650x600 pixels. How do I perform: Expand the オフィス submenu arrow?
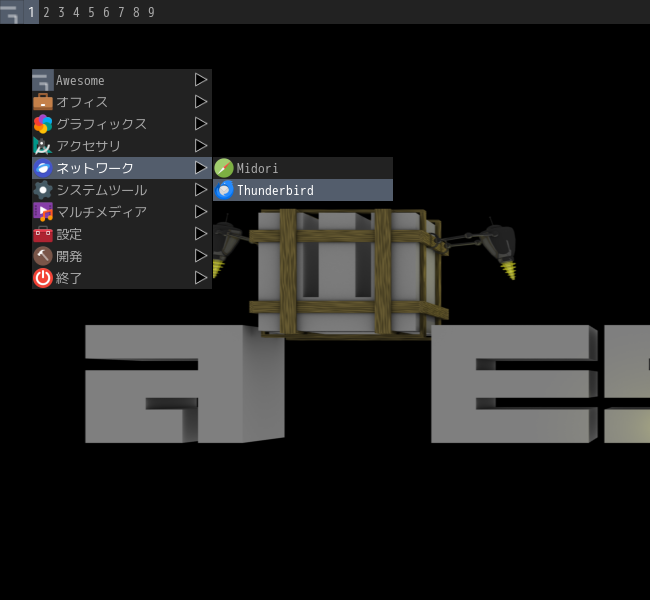201,102
